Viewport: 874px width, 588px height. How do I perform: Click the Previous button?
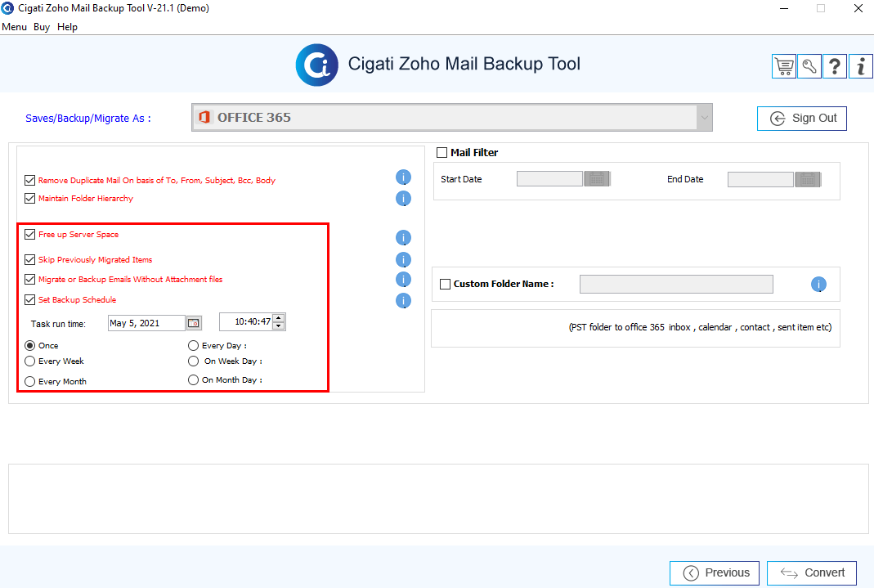tap(715, 573)
